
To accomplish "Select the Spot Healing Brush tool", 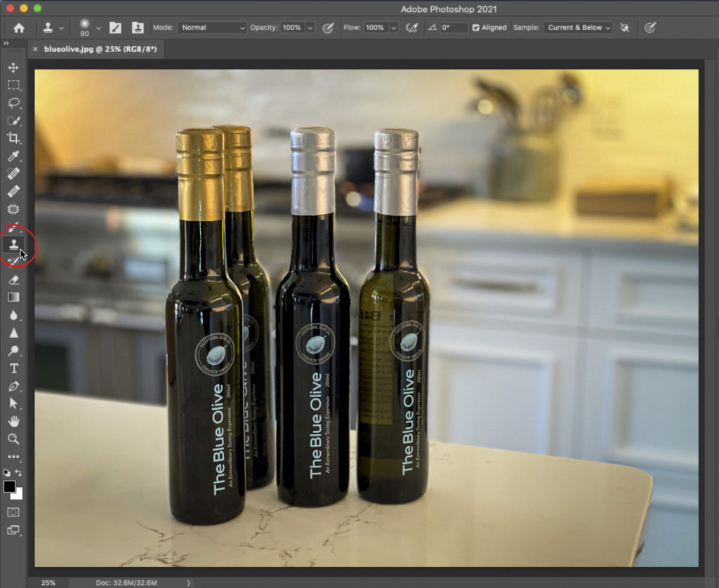I will pyautogui.click(x=13, y=174).
